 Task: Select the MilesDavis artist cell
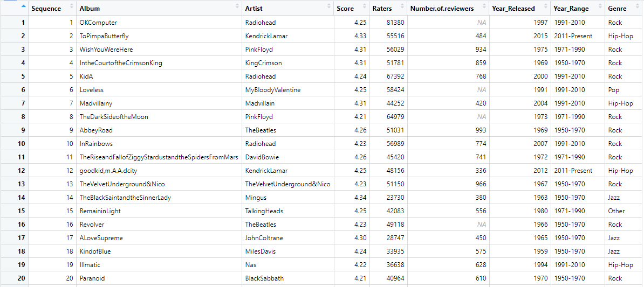(x=287, y=251)
